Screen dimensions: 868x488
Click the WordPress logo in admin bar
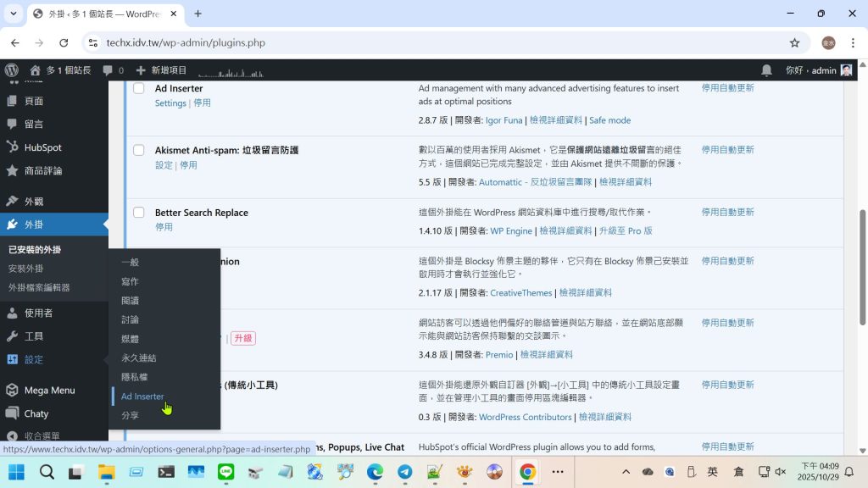(11, 70)
